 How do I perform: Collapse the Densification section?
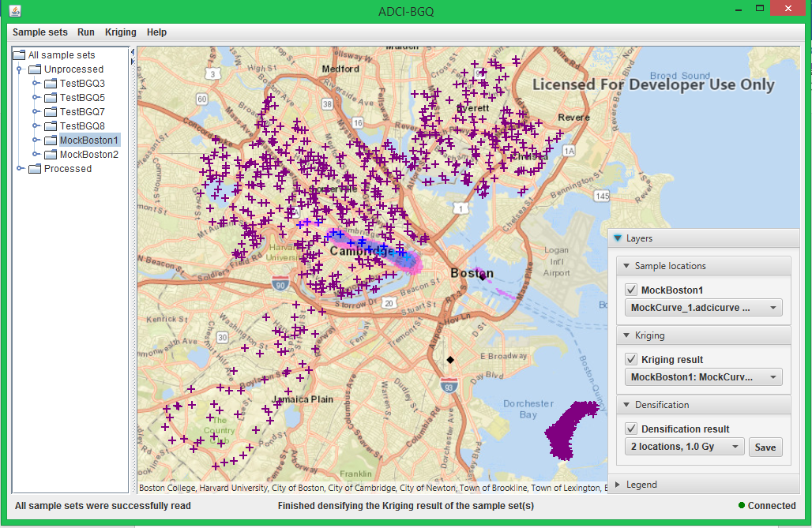pos(626,405)
